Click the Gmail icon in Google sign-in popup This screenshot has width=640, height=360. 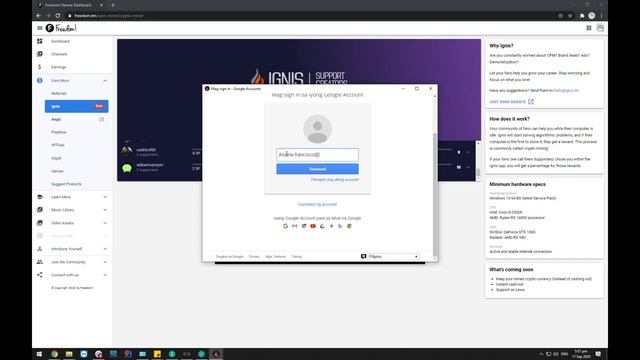click(x=295, y=226)
